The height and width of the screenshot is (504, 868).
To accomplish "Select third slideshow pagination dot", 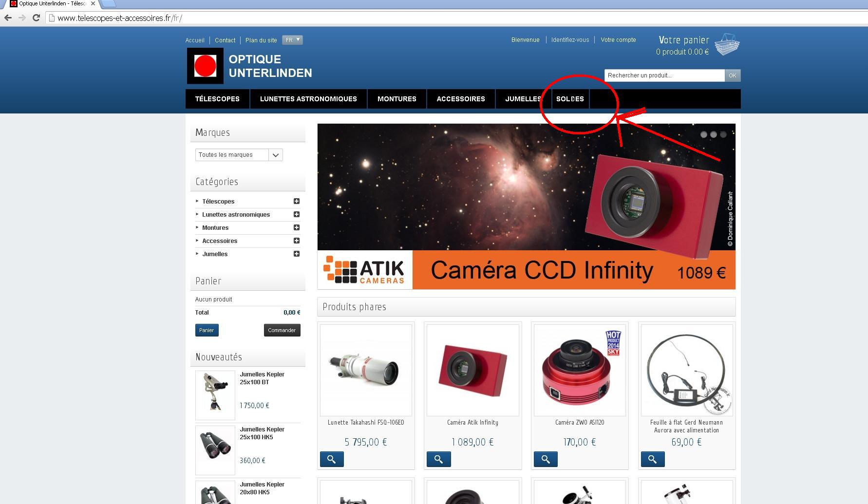I will (723, 134).
